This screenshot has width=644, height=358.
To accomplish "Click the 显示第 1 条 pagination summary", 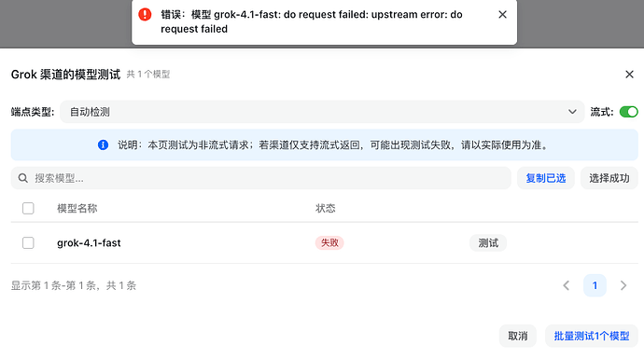I will (74, 285).
